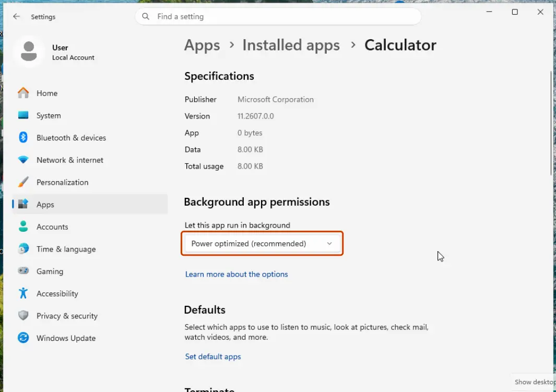Image resolution: width=556 pixels, height=392 pixels.
Task: Click the Bluetooth icon in the sidebar
Action: click(23, 137)
